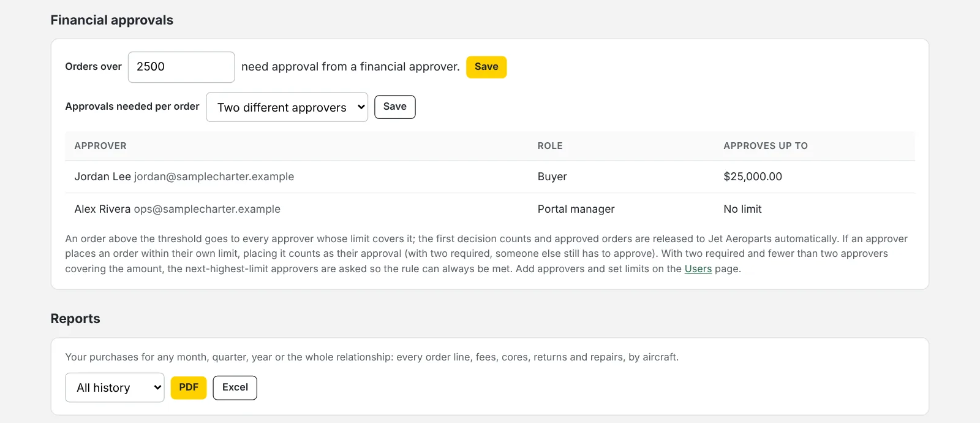Click the Portal manager role cell
This screenshot has height=423, width=980.
576,209
